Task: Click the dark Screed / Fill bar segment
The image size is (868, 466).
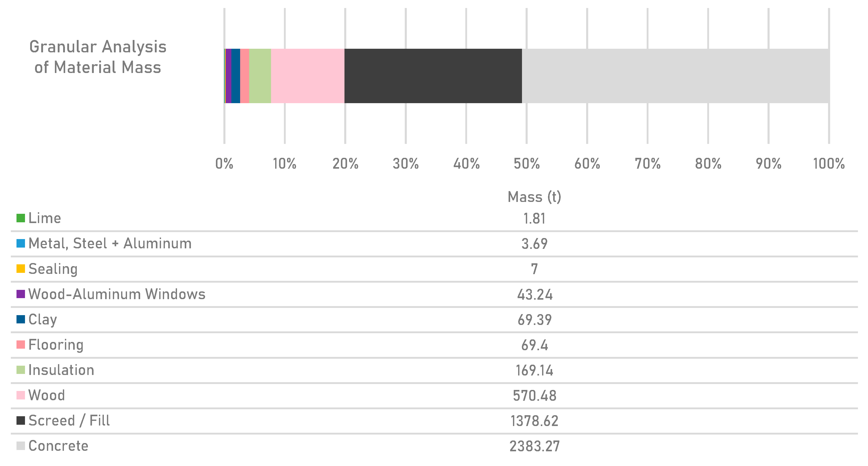Action: (x=433, y=76)
